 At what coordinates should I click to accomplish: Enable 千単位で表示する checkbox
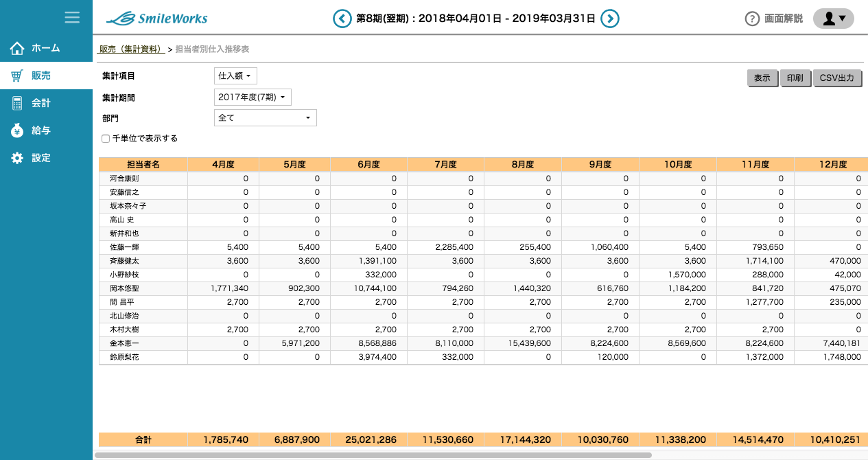tap(106, 139)
